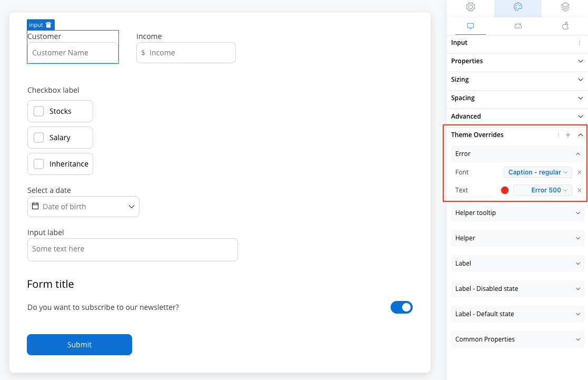Toggle the newsletter subscription switch
This screenshot has height=380, width=588.
click(x=402, y=307)
